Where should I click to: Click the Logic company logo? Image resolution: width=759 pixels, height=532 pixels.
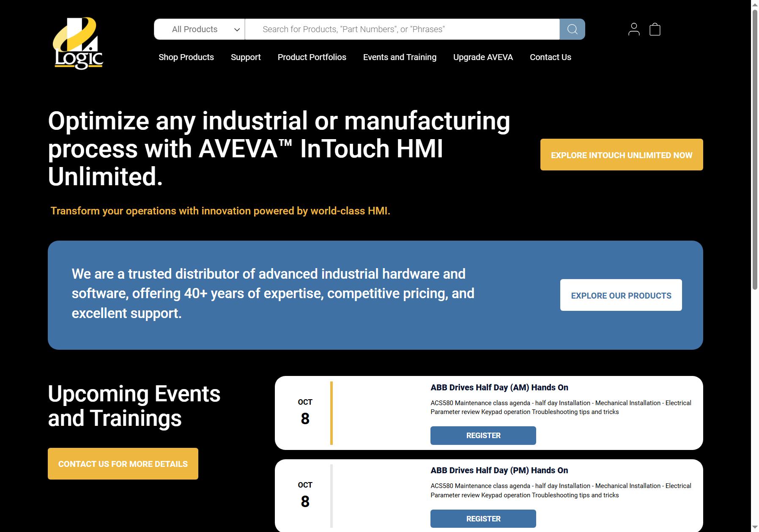78,43
